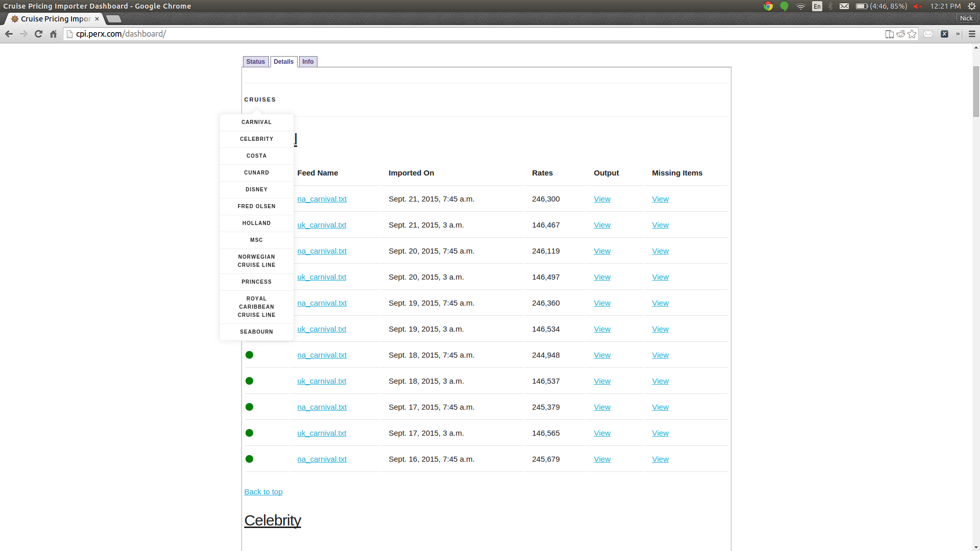Image resolution: width=980 pixels, height=551 pixels.
Task: Click the vertical page scrollbar thumb
Action: (x=976, y=92)
